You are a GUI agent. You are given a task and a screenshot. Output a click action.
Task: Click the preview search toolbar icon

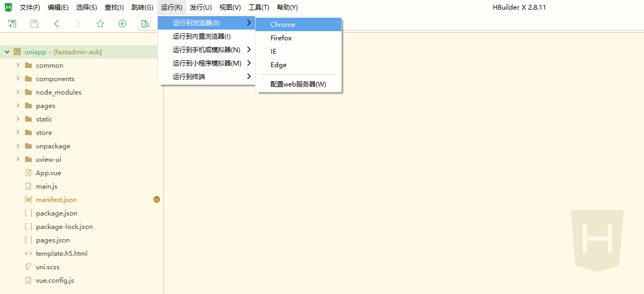coord(144,24)
